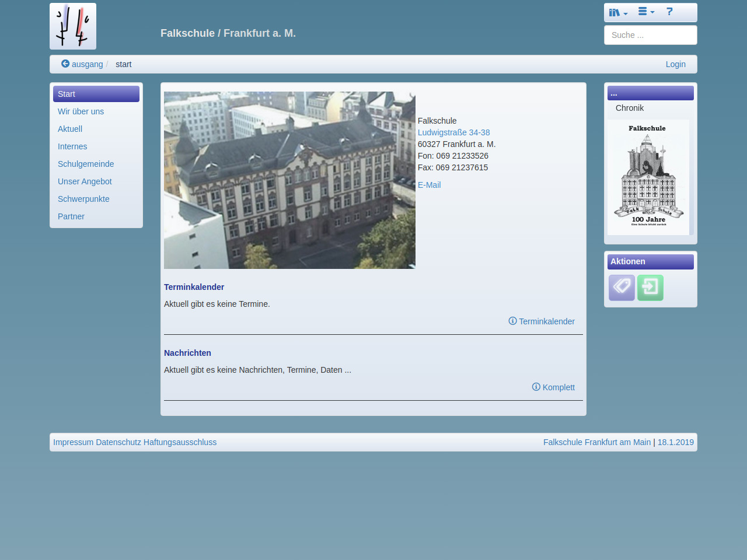The width and height of the screenshot is (747, 560).
Task: Click the E-Mail contact link
Action: point(429,185)
